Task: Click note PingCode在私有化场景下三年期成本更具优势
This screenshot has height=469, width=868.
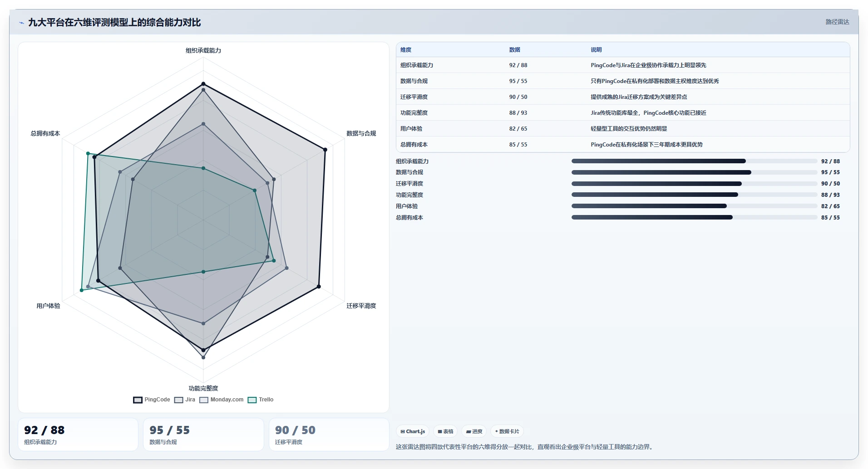Action: tap(646, 145)
